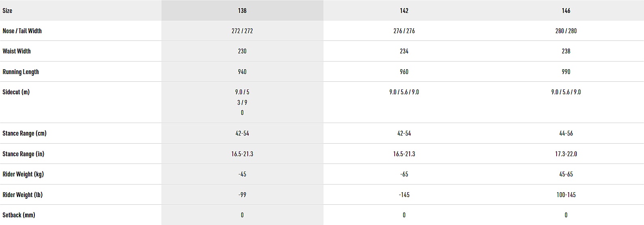Click the 100-145 rider weight value

566,195
